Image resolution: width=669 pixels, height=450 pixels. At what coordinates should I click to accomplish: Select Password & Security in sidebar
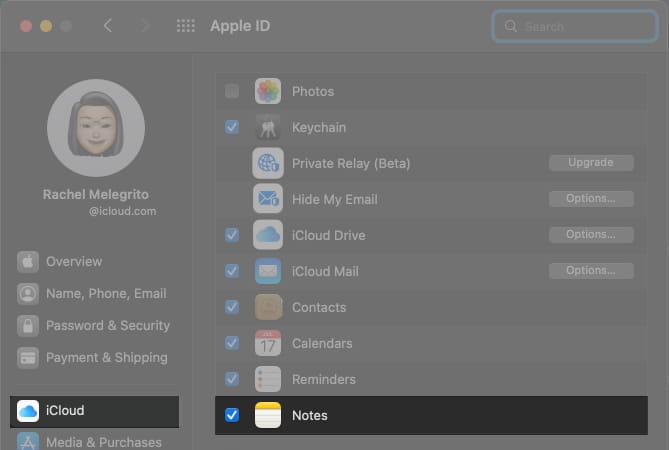[x=94, y=325]
